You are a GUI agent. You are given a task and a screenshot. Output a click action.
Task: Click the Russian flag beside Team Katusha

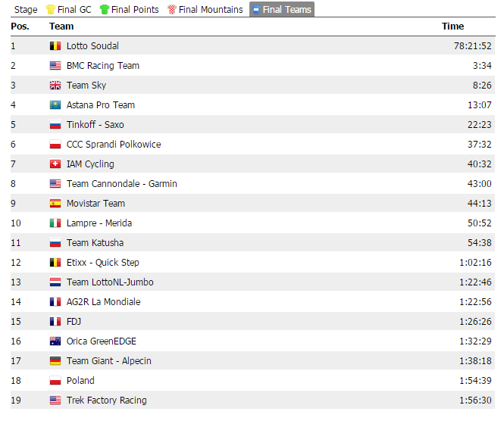tap(55, 243)
